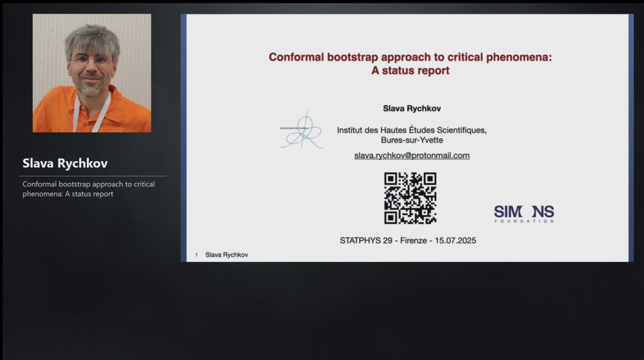644x360 pixels.
Task: Click the slava.rychkov@protonmail.com email link
Action: pyautogui.click(x=412, y=156)
